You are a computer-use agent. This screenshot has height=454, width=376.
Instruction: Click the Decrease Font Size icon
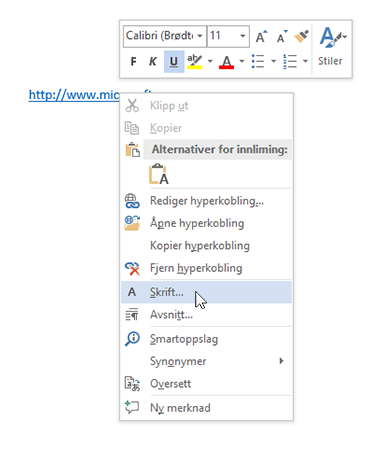[282, 36]
